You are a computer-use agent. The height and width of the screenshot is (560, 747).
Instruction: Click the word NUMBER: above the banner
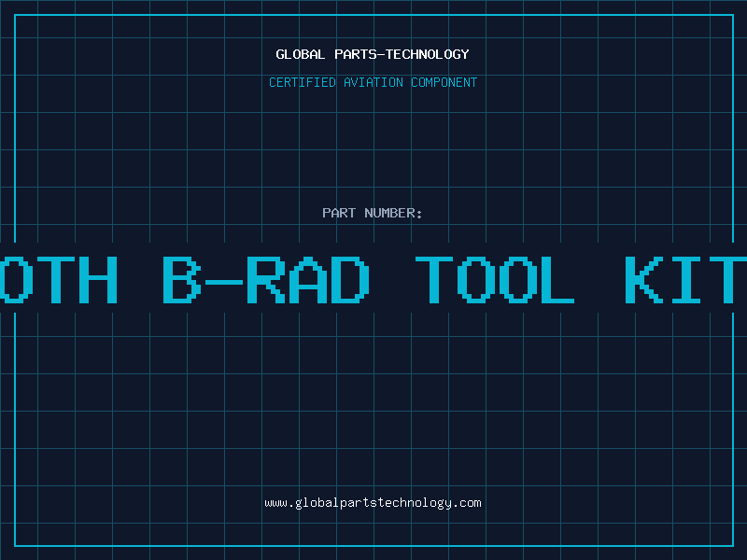pyautogui.click(x=394, y=213)
